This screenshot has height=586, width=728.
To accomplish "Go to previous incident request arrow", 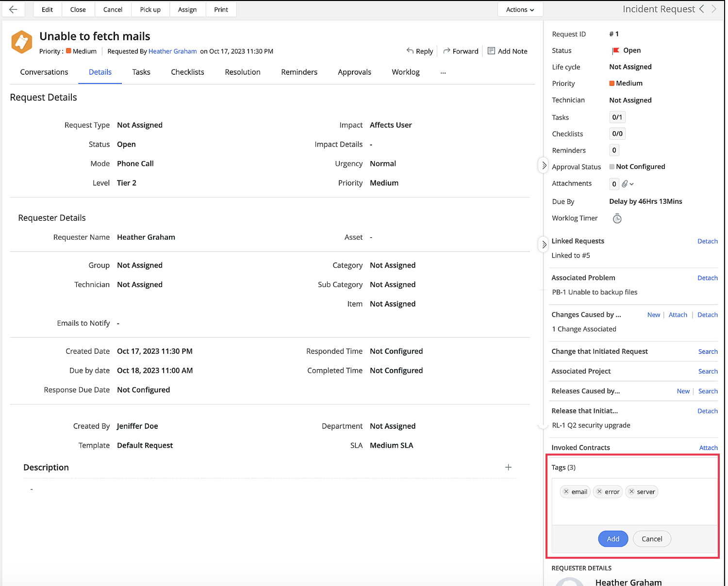I will tap(702, 9).
